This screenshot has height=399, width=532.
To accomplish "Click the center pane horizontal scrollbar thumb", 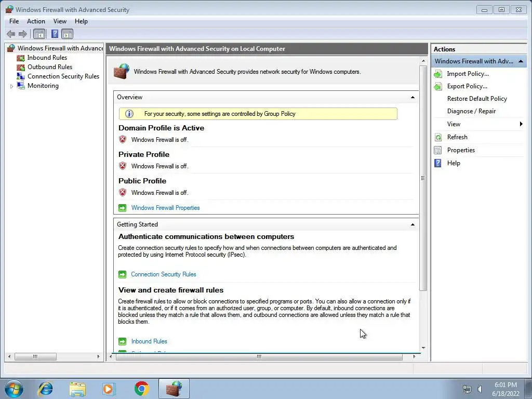I will point(259,356).
